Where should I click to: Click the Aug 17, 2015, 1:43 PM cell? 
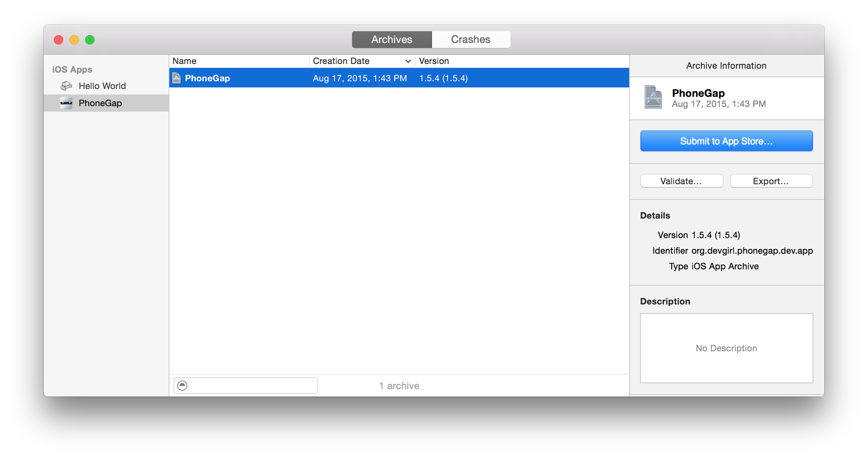(360, 78)
